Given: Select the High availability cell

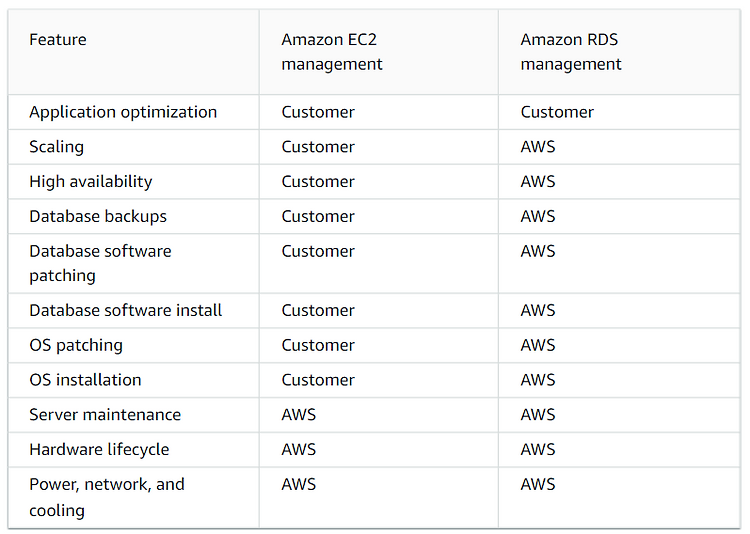Looking at the screenshot, I should click(90, 182).
